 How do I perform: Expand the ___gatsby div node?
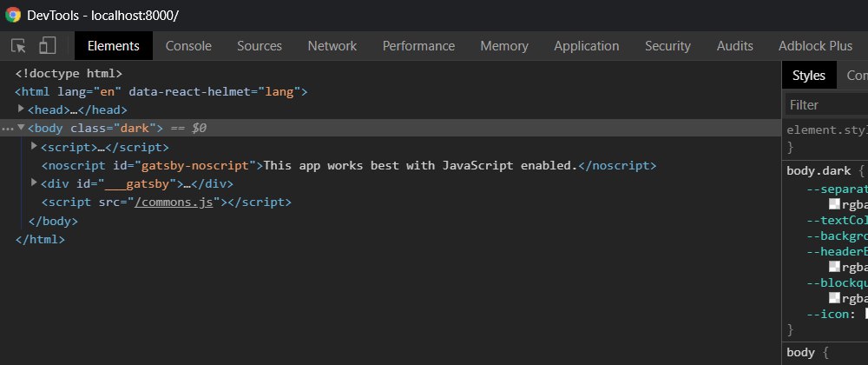[x=34, y=183]
